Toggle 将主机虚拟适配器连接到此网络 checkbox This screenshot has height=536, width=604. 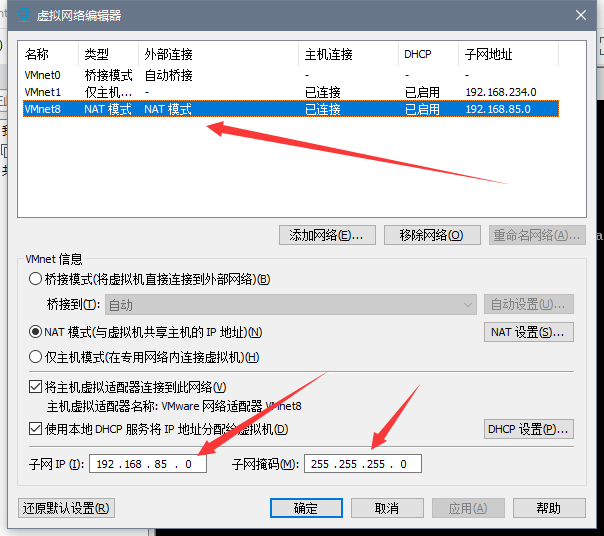pos(35,386)
